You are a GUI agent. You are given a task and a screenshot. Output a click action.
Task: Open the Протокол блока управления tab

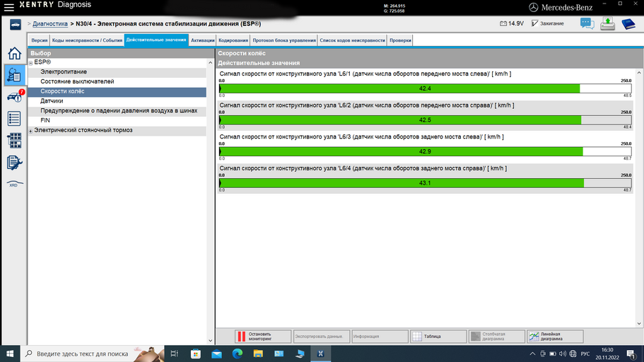284,40
